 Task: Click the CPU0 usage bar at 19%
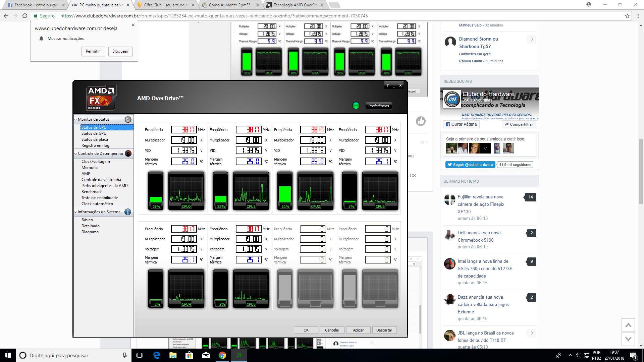point(156,191)
